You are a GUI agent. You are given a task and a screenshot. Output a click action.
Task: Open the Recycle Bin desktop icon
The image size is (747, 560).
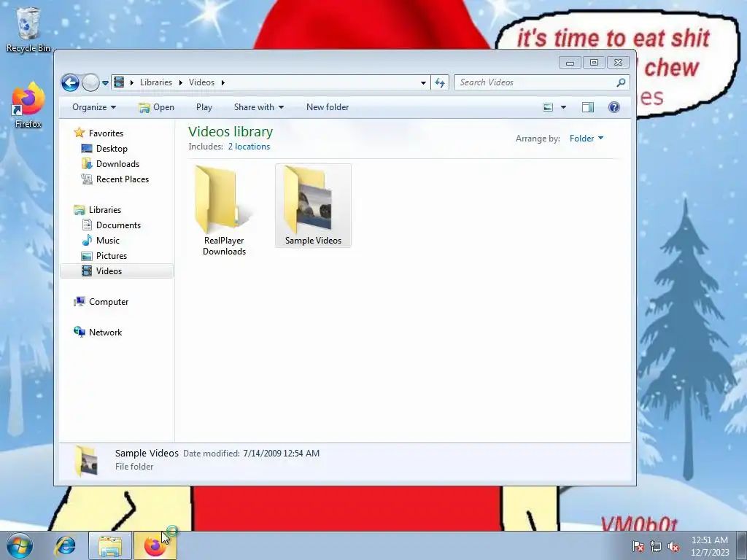pos(28,29)
